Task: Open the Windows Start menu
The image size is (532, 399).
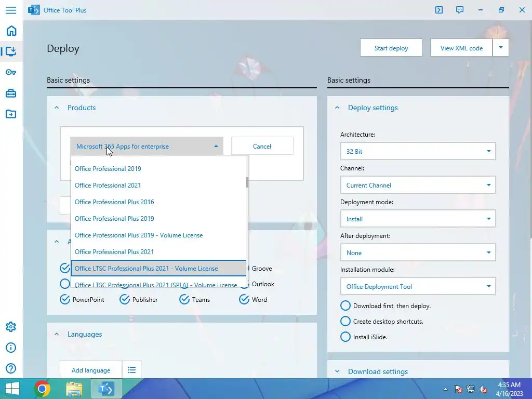Action: [12, 389]
